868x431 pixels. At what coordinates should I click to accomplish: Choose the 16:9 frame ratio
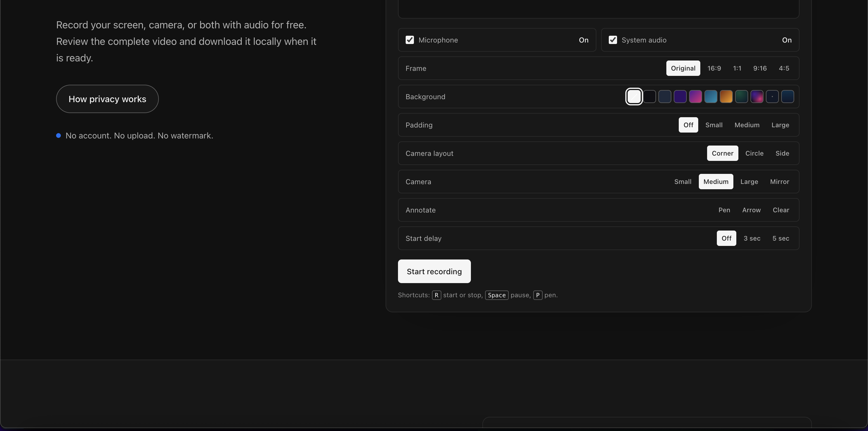(x=714, y=68)
